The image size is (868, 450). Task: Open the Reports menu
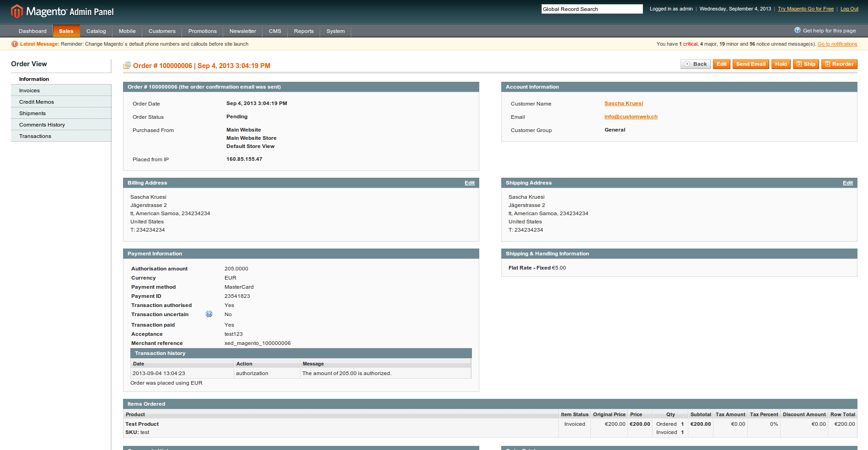tap(304, 31)
